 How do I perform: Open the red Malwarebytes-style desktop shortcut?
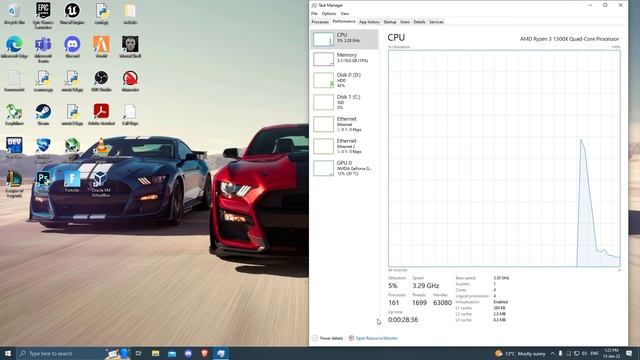click(x=130, y=81)
